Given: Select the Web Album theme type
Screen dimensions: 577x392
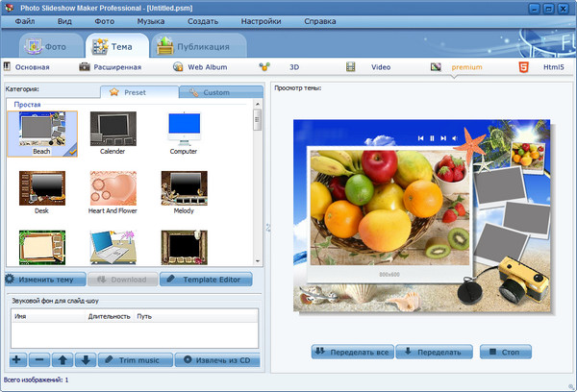Looking at the screenshot, I should [208, 67].
